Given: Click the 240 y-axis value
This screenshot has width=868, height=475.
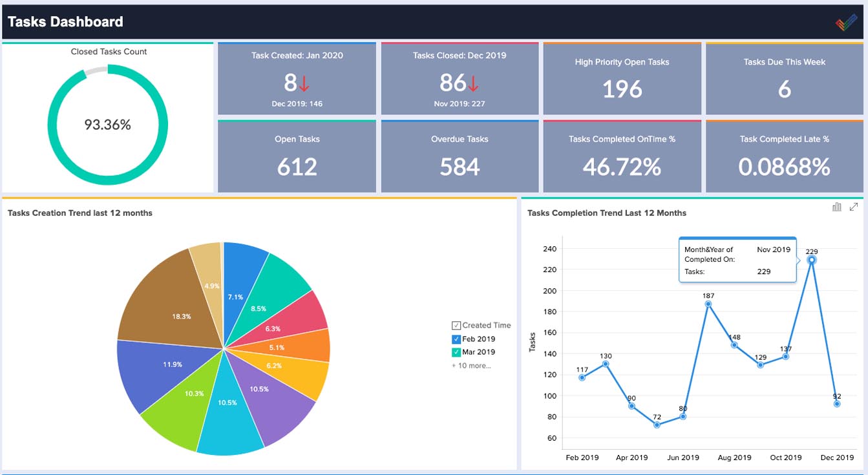Looking at the screenshot, I should point(549,249).
